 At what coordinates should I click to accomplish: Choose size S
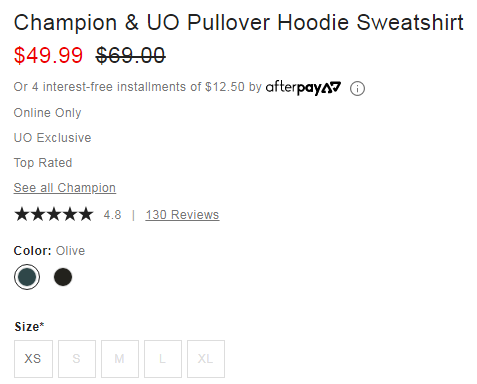[77, 359]
